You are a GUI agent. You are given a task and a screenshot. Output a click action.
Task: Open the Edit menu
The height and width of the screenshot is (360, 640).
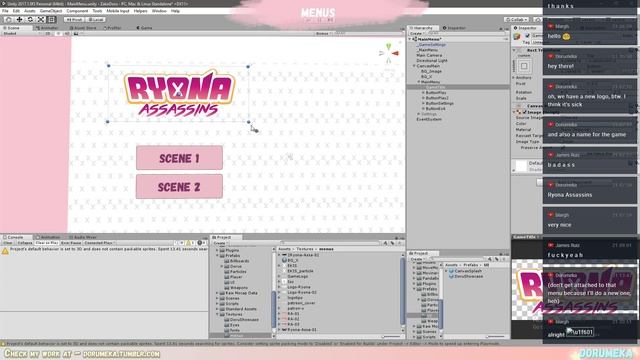click(16, 11)
